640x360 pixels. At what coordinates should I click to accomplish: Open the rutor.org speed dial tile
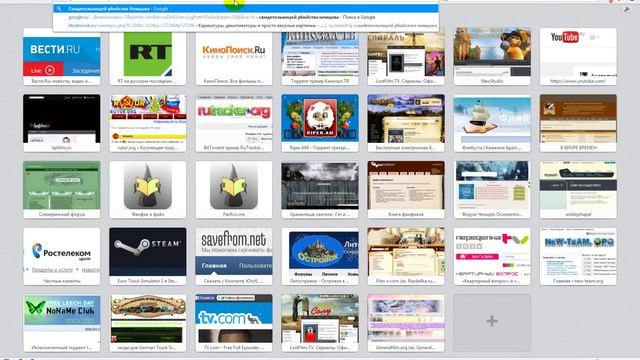click(x=148, y=123)
